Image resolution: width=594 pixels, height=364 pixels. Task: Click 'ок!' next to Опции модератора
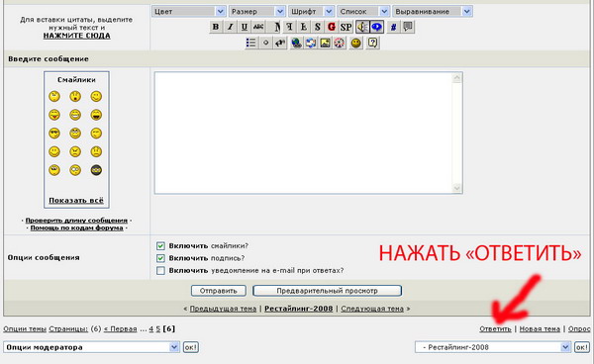pyautogui.click(x=190, y=347)
